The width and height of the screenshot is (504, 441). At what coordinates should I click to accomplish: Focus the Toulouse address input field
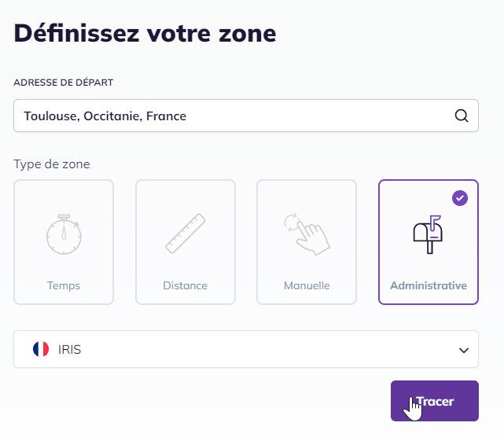point(246,116)
